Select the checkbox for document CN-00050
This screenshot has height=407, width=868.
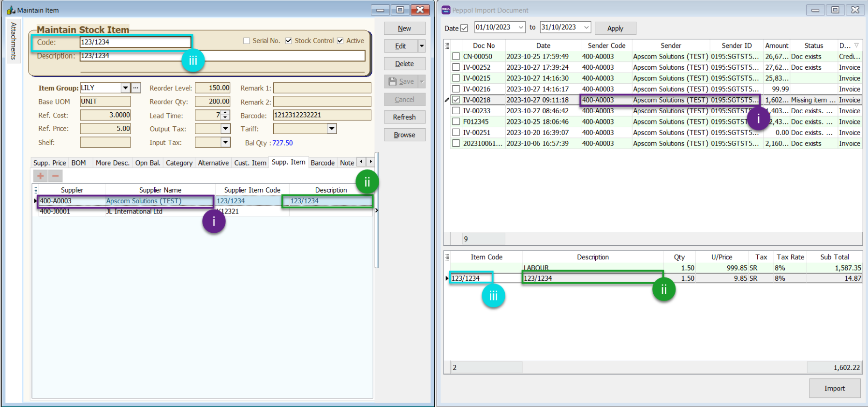456,56
